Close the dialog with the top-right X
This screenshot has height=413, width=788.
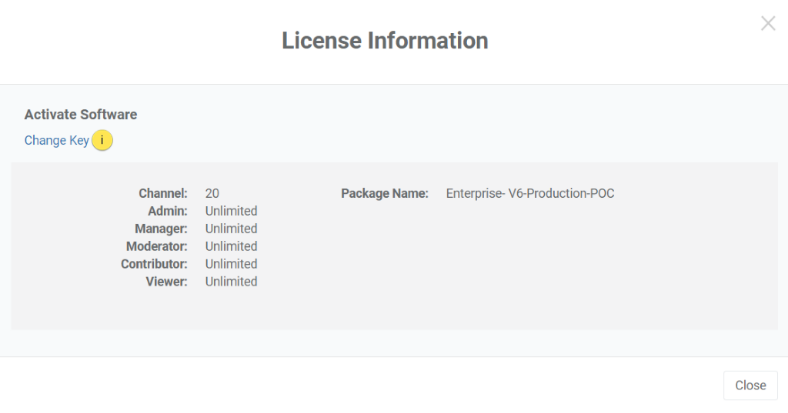coord(768,23)
